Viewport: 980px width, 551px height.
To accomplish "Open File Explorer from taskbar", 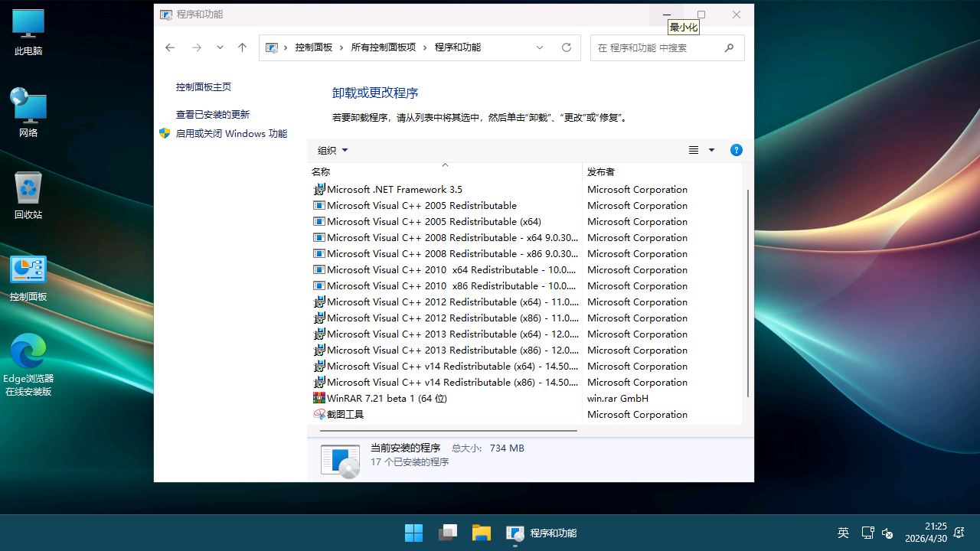I will coord(481,533).
